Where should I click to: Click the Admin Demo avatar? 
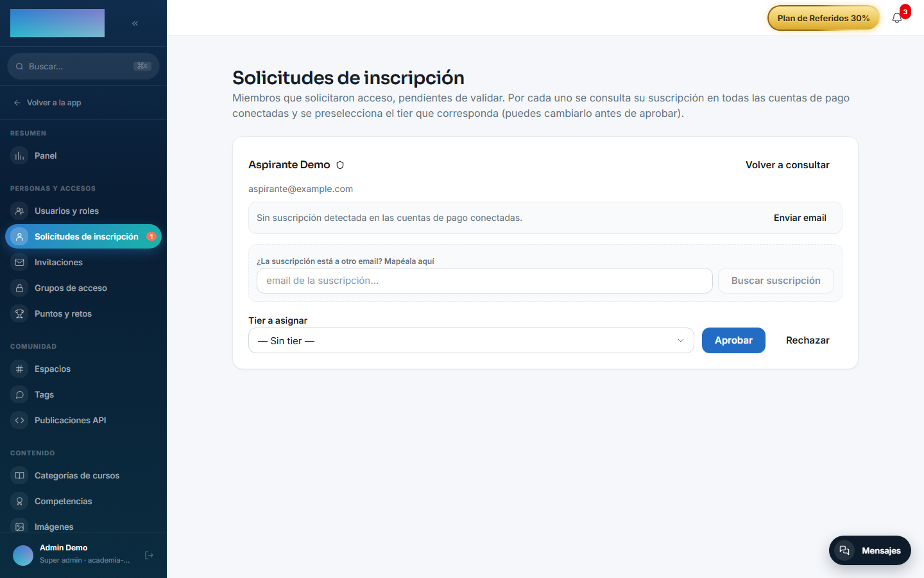[x=23, y=555]
